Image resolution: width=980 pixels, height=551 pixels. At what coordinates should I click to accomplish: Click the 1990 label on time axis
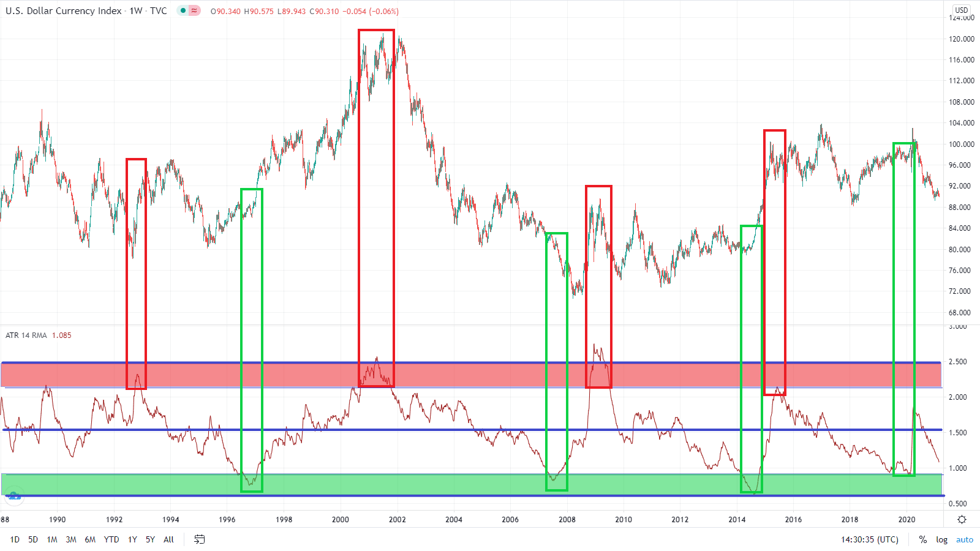57,520
